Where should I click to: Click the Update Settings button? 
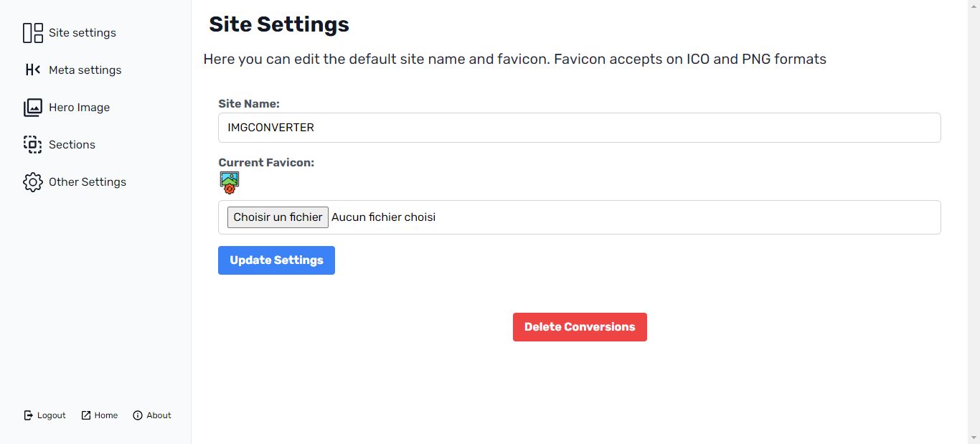[276, 260]
